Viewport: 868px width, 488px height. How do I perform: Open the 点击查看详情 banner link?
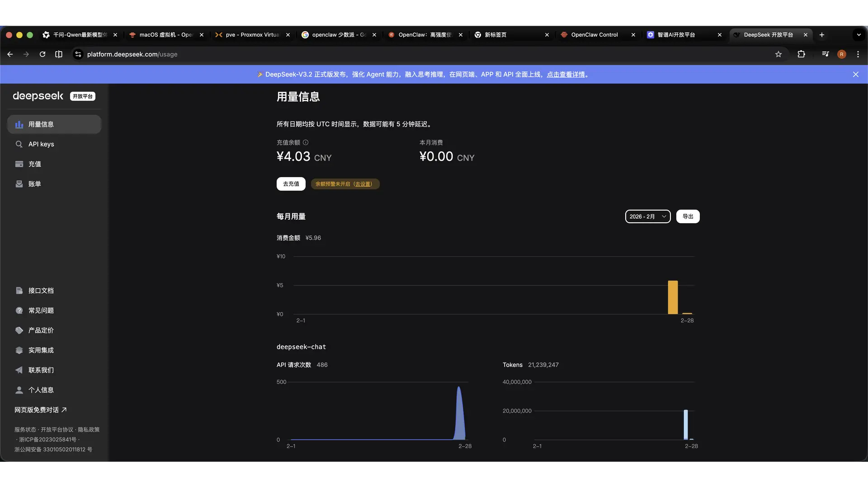coord(566,75)
